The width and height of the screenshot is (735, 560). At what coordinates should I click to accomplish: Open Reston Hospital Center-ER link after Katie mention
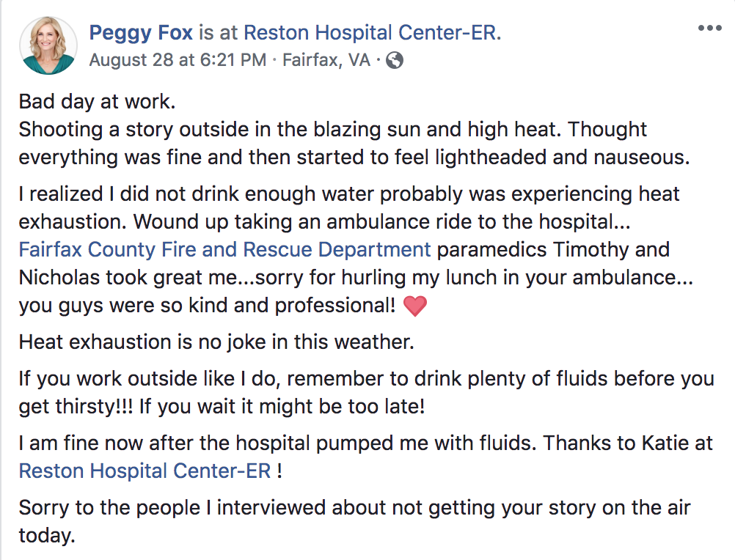coord(145,471)
